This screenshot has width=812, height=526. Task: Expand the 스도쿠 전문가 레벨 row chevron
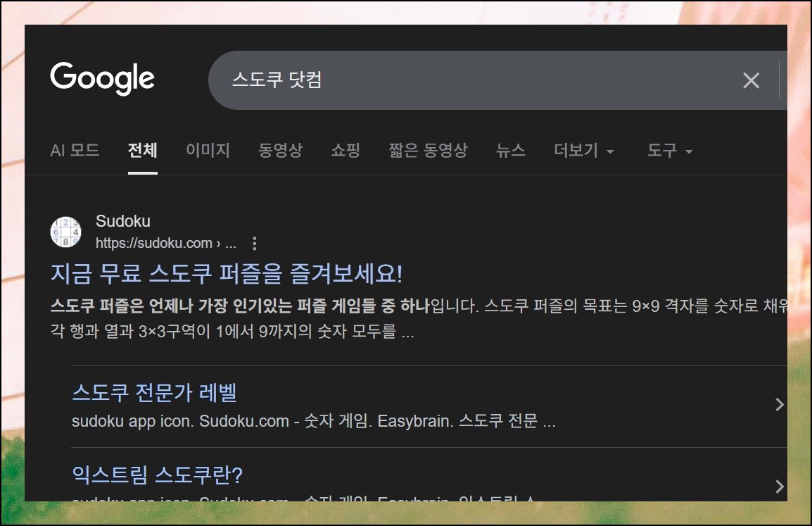[x=780, y=404]
